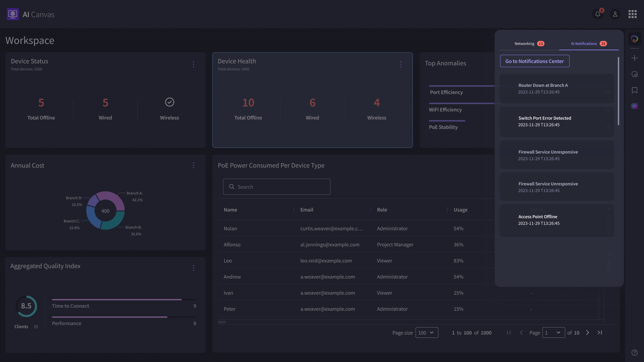Open the Page number dropdown
The height and width of the screenshot is (362, 644).
(x=553, y=333)
